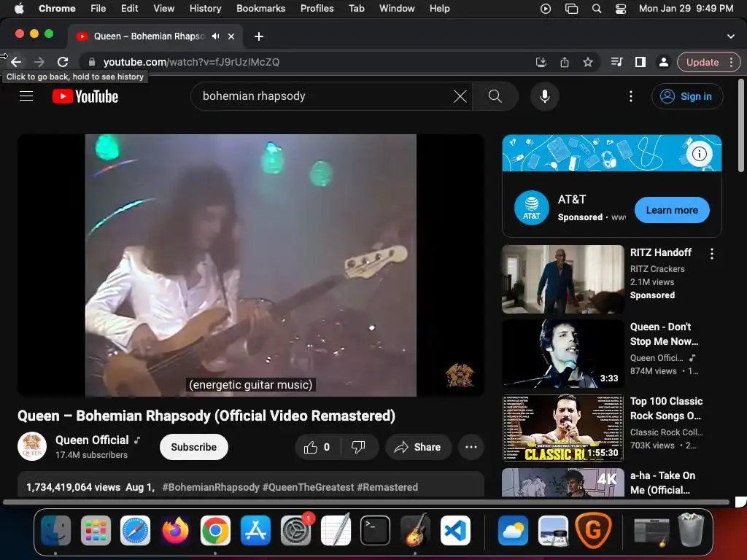Open the Chrome profile icon
This screenshot has height=560, width=747.
(663, 62)
